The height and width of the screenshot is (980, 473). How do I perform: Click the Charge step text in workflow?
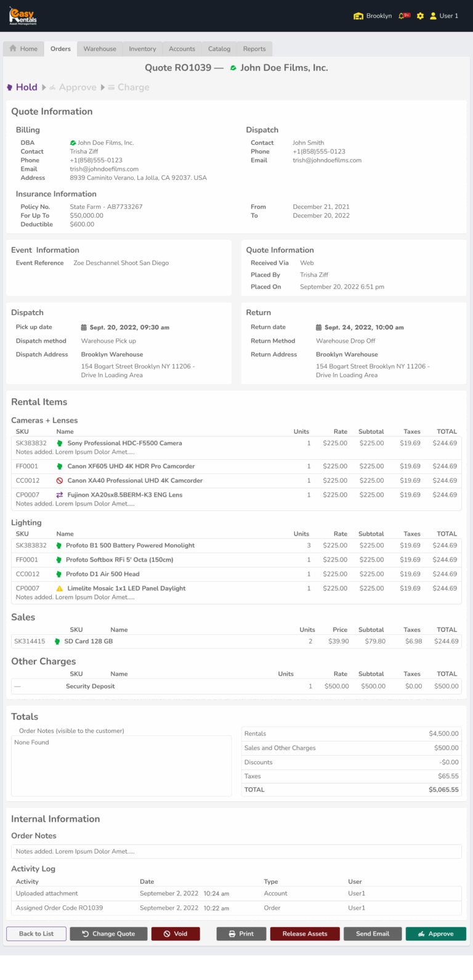pos(134,88)
